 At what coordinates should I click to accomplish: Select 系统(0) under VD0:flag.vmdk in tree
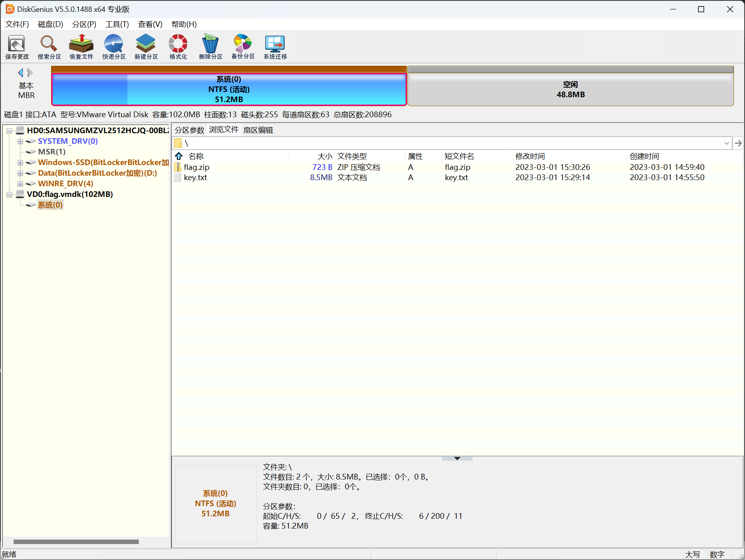pos(50,205)
